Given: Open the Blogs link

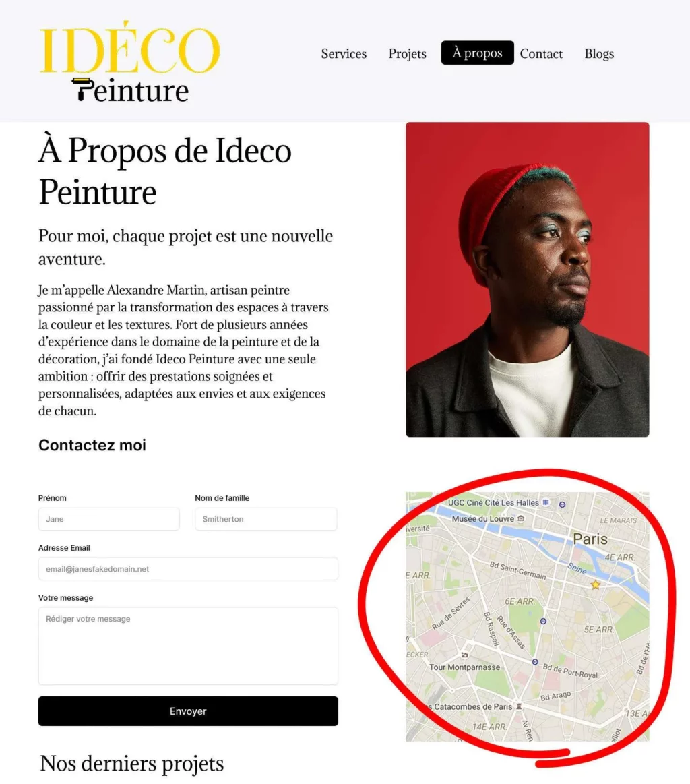Looking at the screenshot, I should pos(599,53).
